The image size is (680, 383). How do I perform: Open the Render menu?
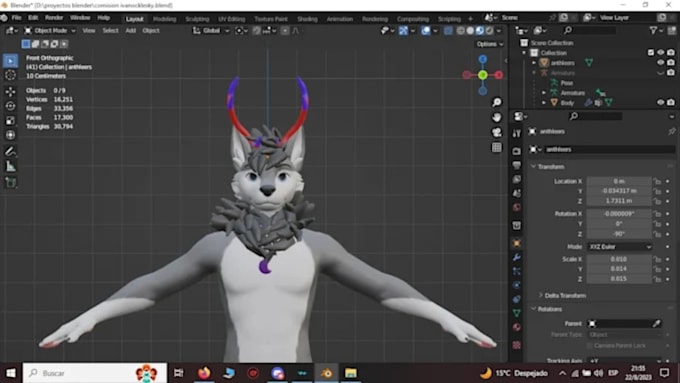coord(54,18)
